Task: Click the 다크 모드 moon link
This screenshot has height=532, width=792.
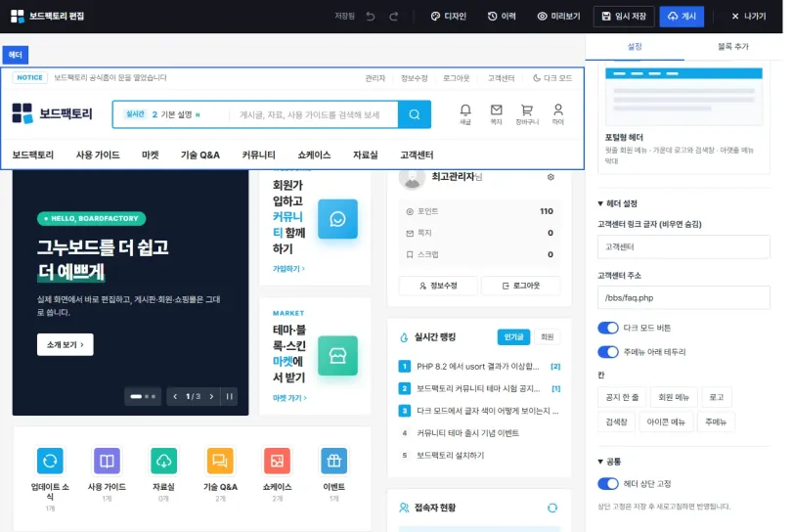Action: (x=552, y=78)
